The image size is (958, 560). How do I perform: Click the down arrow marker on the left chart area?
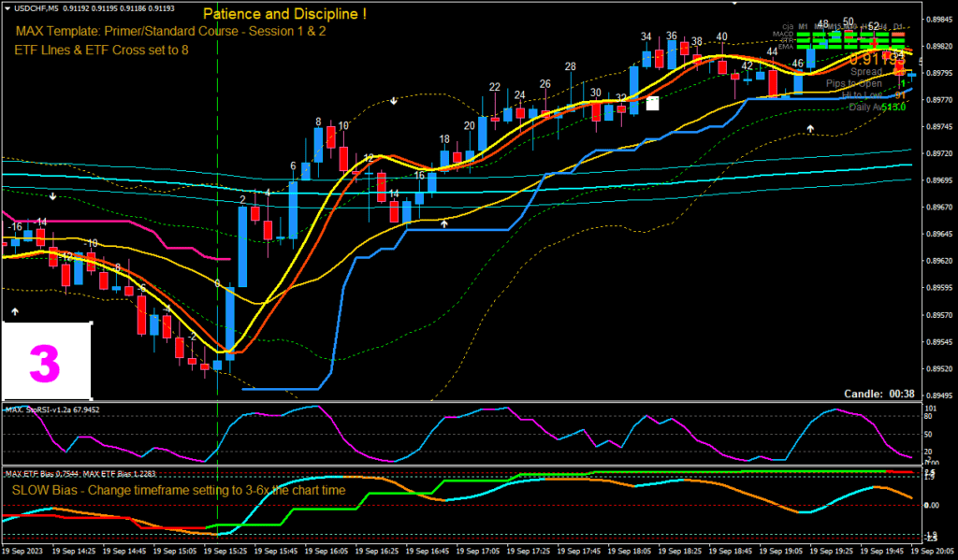pyautogui.click(x=52, y=196)
